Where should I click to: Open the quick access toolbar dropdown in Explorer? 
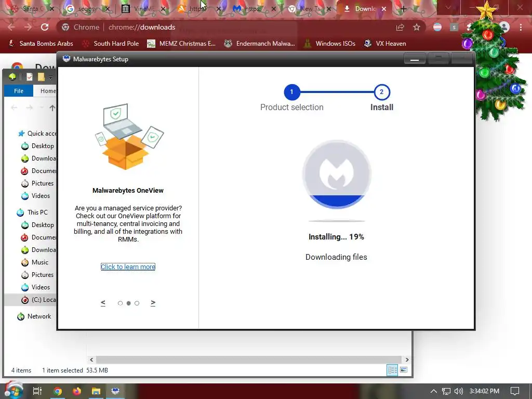point(50,77)
